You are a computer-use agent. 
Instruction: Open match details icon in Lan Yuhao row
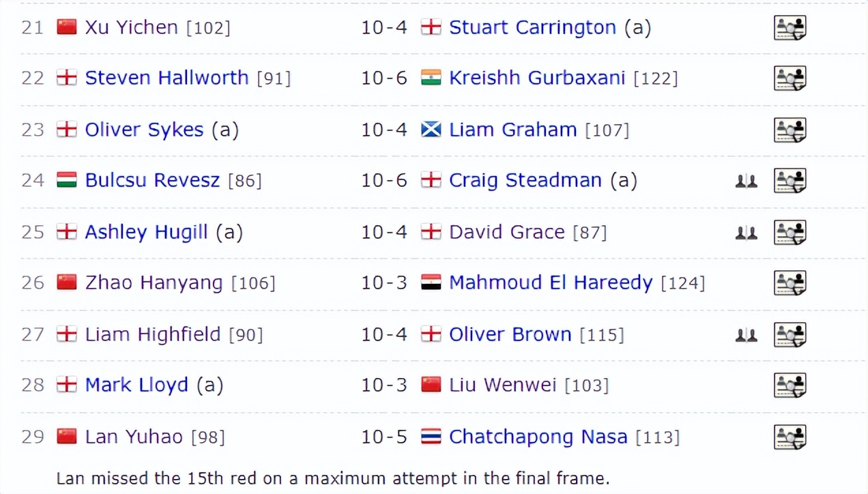(790, 437)
